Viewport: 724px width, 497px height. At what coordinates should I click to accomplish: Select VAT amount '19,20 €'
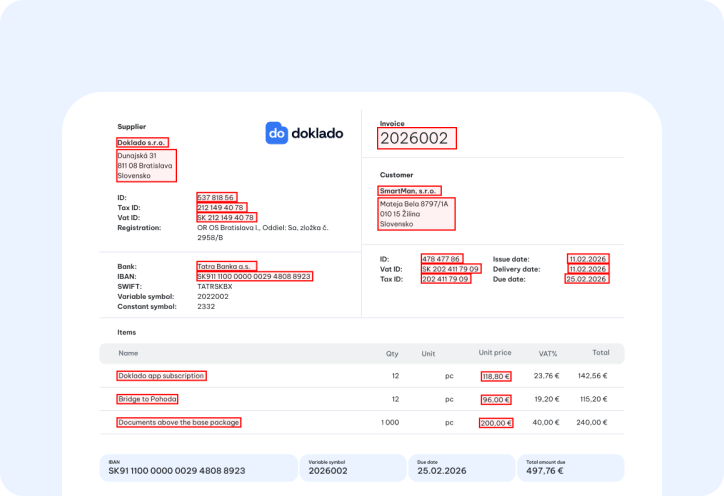[x=547, y=399]
